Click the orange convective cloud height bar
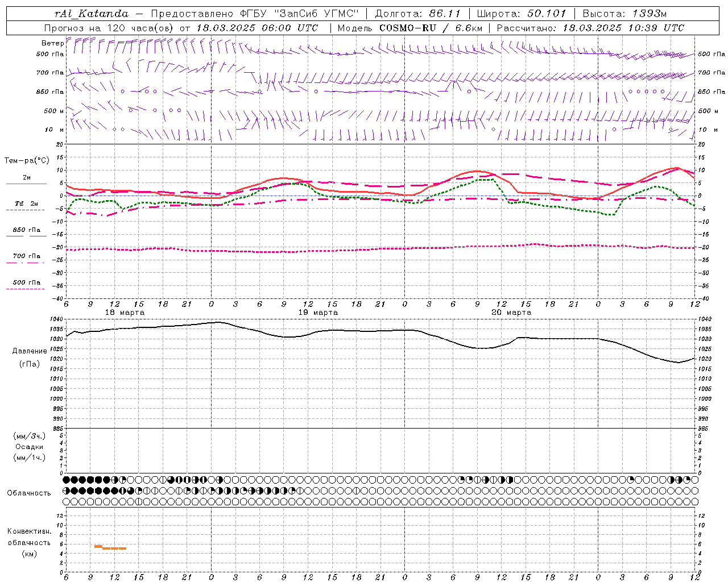Image resolution: width=728 pixels, height=582 pixels. [x=110, y=547]
